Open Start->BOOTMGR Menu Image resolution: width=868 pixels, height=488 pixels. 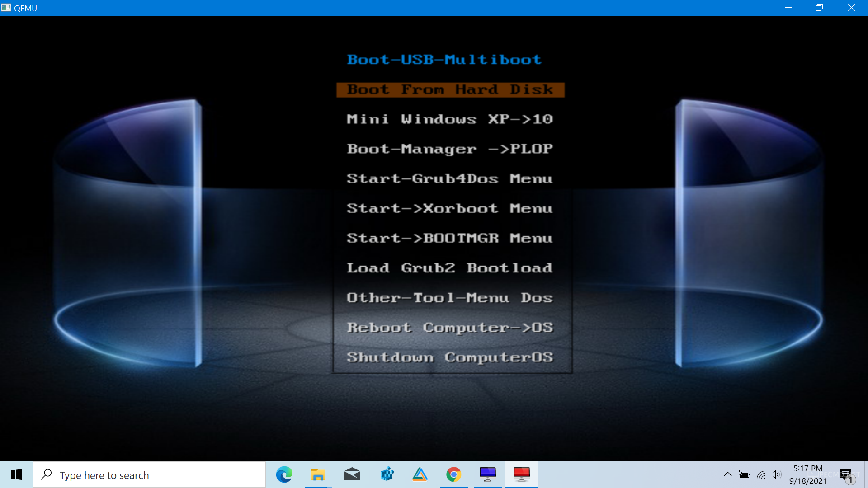pos(450,238)
